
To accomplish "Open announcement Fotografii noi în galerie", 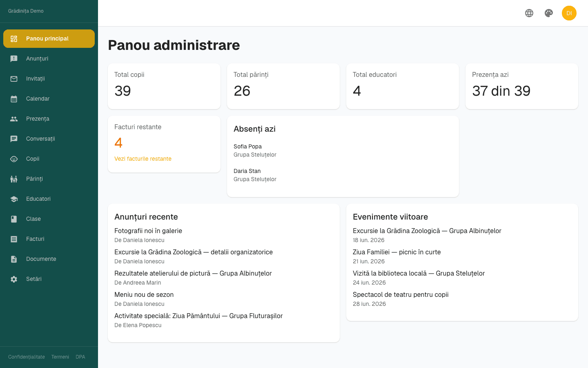I will pos(148,231).
